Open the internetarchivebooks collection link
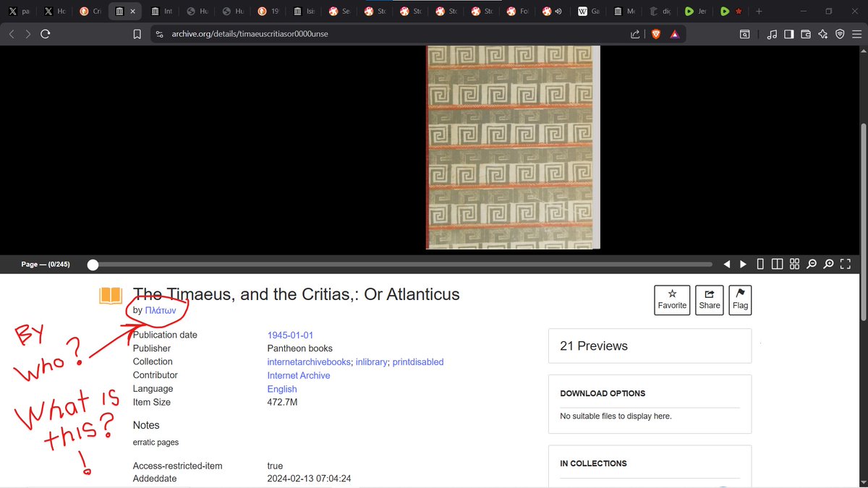The height and width of the screenshot is (488, 868). [309, 361]
